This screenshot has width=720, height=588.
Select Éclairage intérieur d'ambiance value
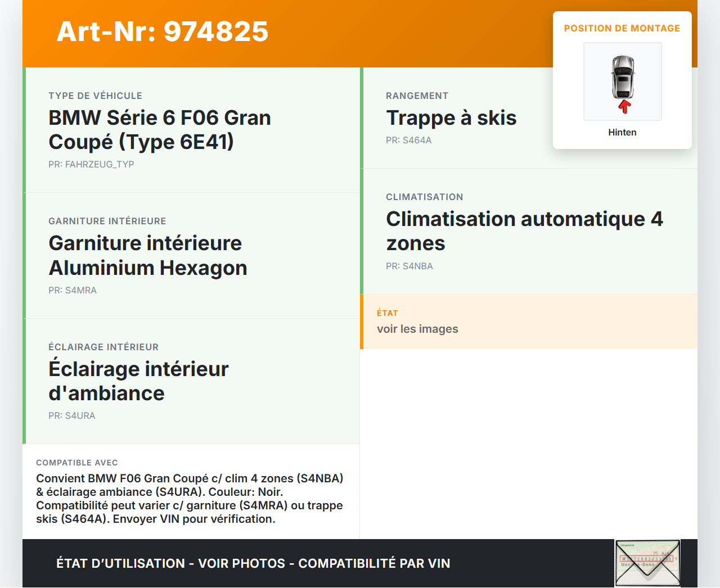pyautogui.click(x=138, y=381)
